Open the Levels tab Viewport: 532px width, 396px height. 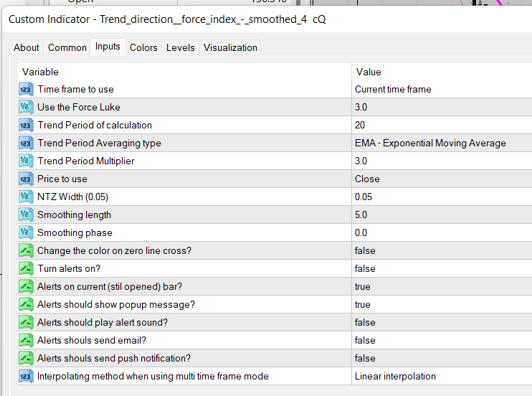point(180,47)
